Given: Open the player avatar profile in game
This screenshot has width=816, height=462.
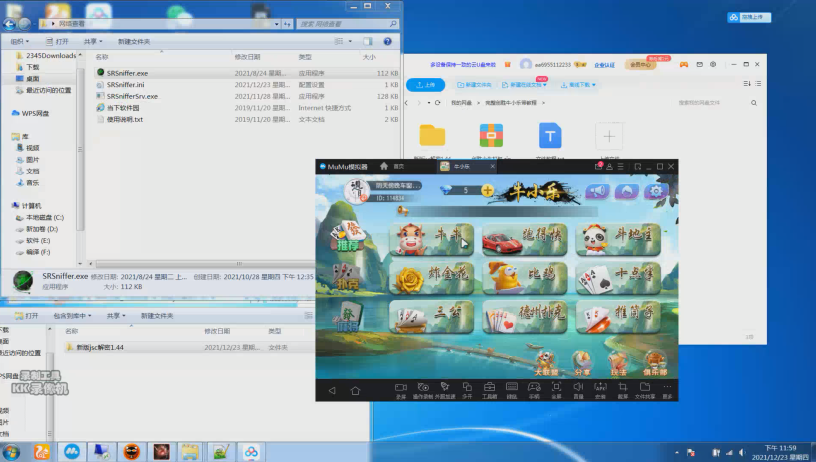Looking at the screenshot, I should point(357,191).
